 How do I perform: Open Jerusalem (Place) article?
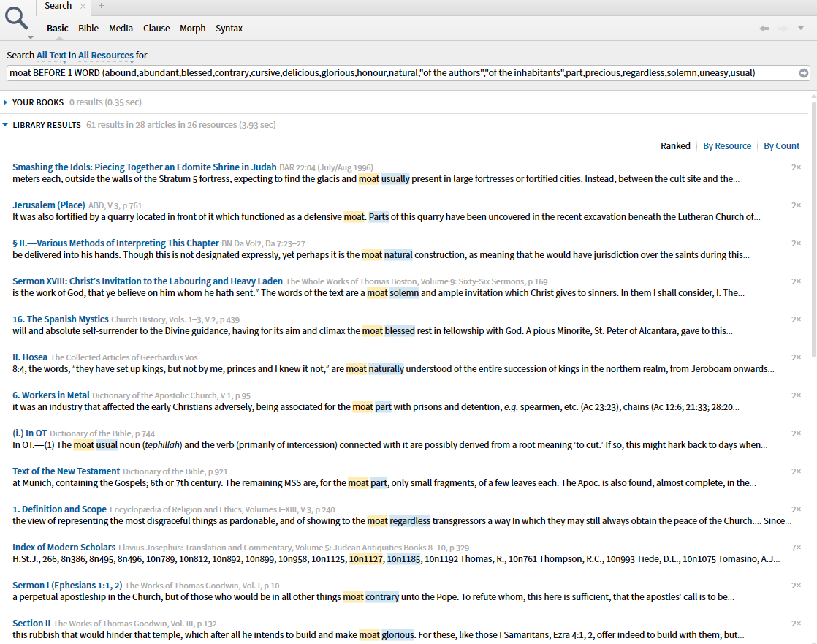coord(49,205)
